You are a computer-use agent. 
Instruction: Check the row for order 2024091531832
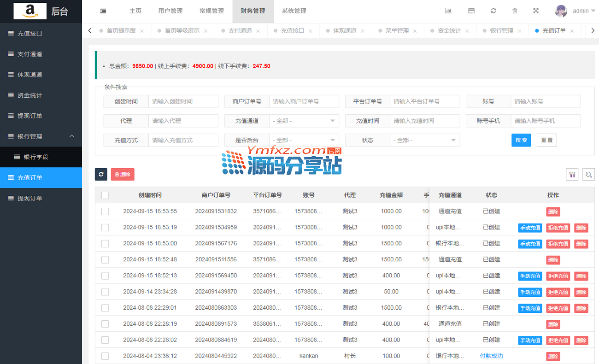point(105,211)
